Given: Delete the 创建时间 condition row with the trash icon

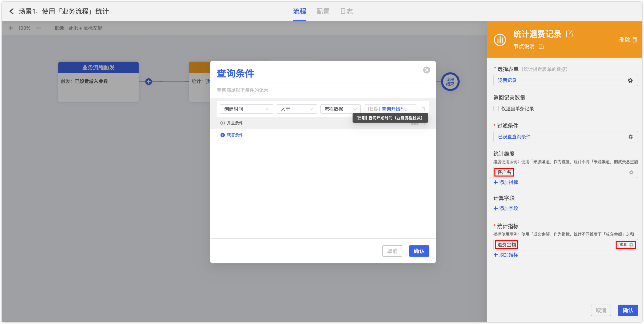Looking at the screenshot, I should click(x=423, y=109).
